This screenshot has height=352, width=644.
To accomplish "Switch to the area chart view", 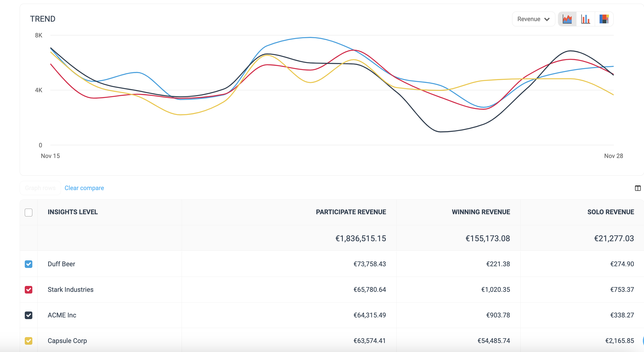I will (x=567, y=19).
